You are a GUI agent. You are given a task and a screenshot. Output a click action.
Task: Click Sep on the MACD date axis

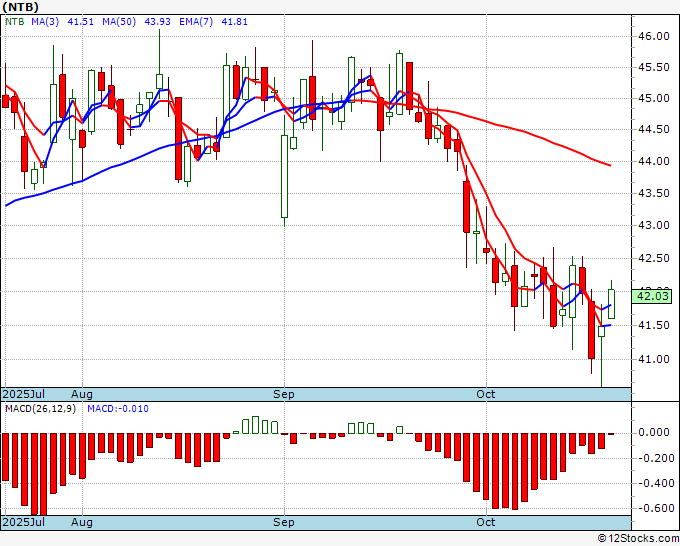[x=284, y=522]
